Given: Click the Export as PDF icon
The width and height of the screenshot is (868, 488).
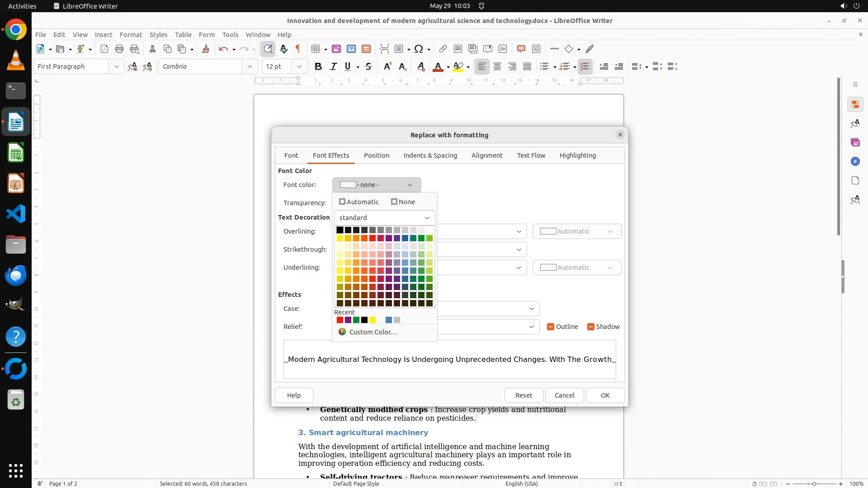Looking at the screenshot, I should tap(104, 49).
